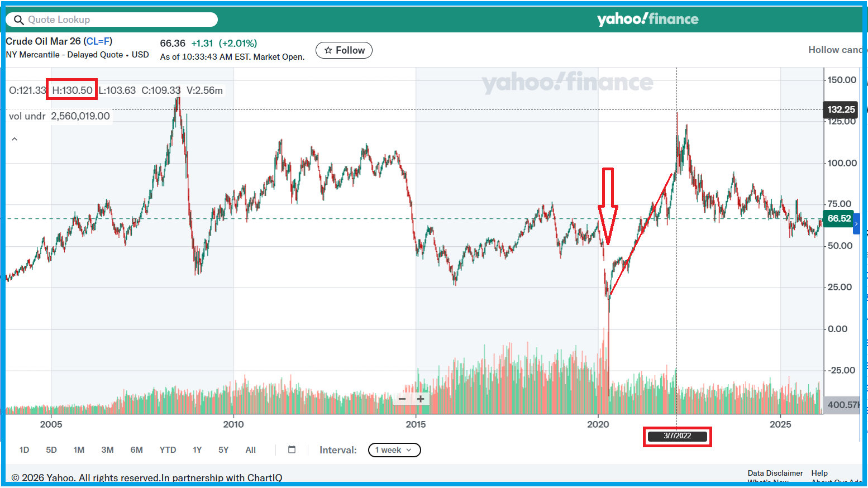The height and width of the screenshot is (488, 868).
Task: Click the 66.52 current price label
Action: [x=838, y=218]
